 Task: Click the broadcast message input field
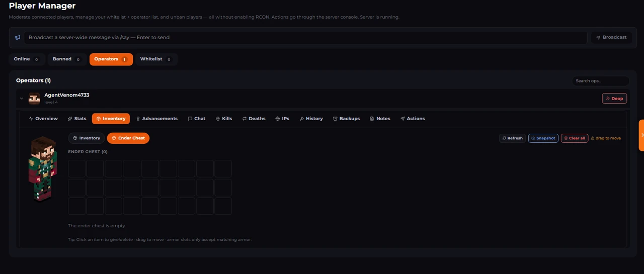tap(306, 38)
